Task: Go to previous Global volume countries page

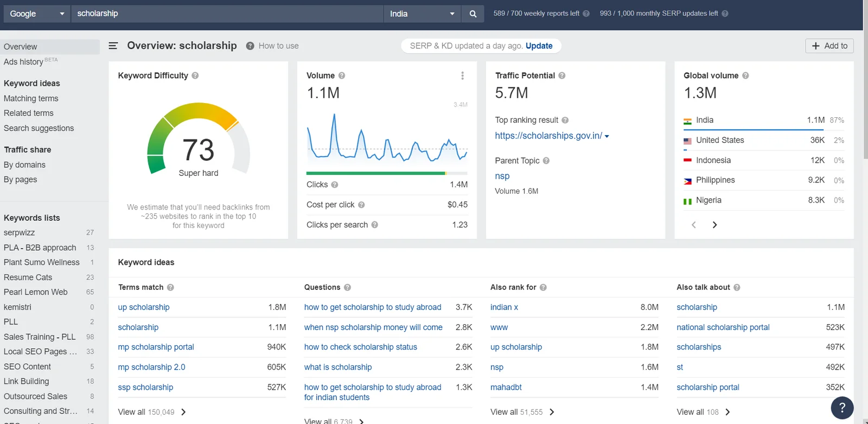Action: pos(693,225)
